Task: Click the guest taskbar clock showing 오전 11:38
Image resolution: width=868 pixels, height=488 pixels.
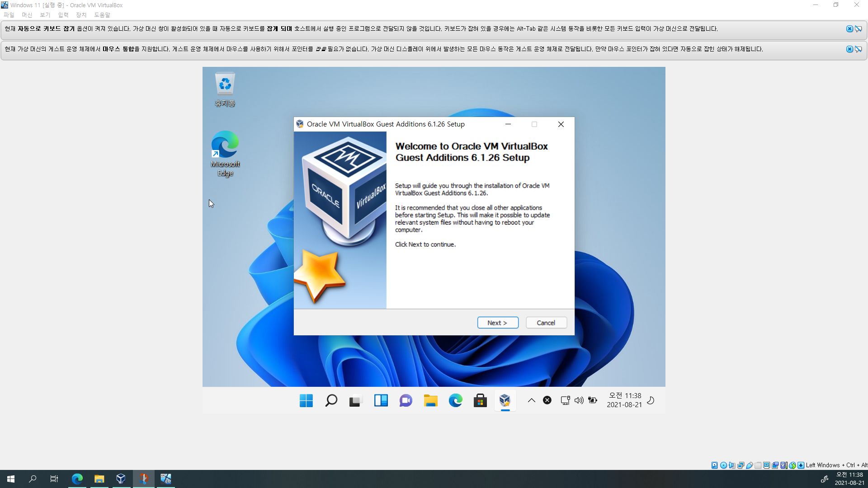Action: pyautogui.click(x=624, y=400)
